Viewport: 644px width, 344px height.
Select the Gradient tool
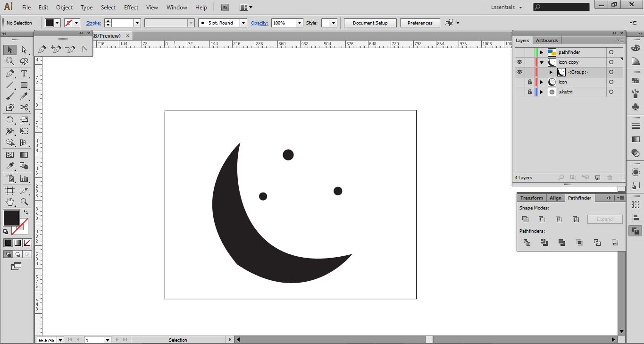24,154
